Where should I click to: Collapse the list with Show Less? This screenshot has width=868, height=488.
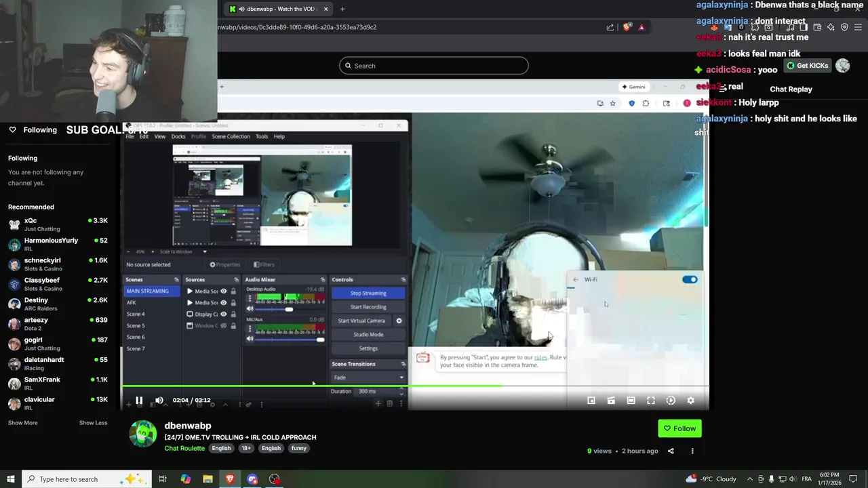93,423
